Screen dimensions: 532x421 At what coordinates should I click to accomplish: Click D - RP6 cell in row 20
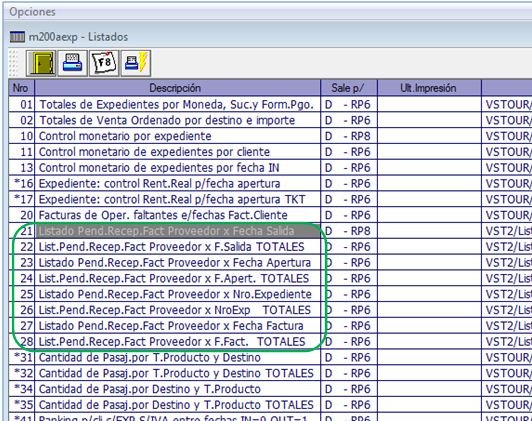click(x=349, y=215)
